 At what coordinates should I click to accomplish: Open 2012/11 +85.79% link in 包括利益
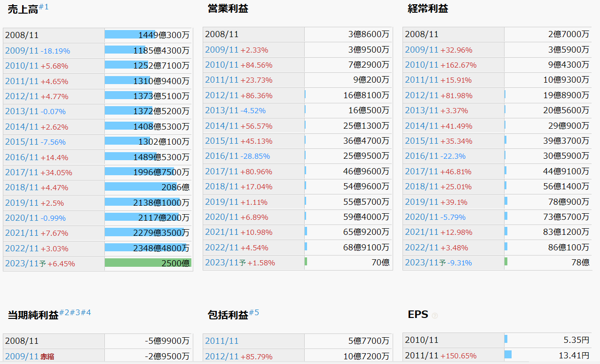220,356
